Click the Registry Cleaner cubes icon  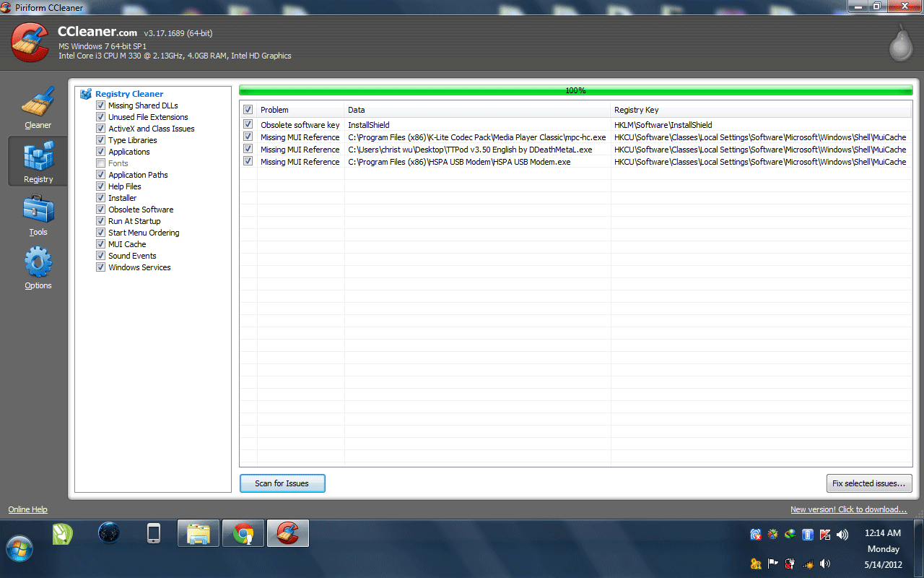[x=86, y=94]
